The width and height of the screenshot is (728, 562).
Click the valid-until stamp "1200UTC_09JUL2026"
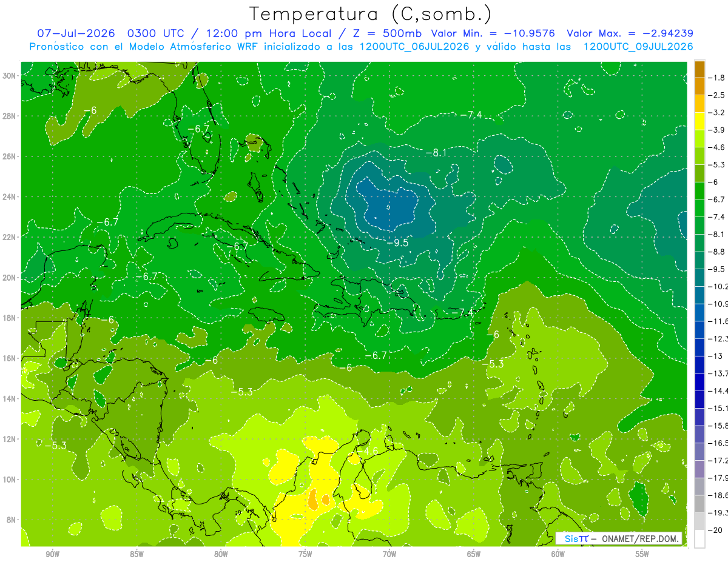(x=638, y=47)
